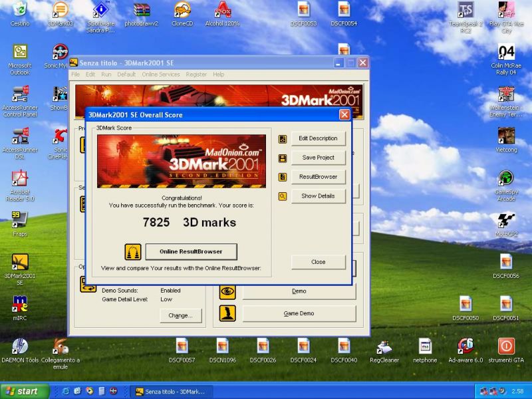Open the 3DMark03 desktop shortcut

[60, 14]
